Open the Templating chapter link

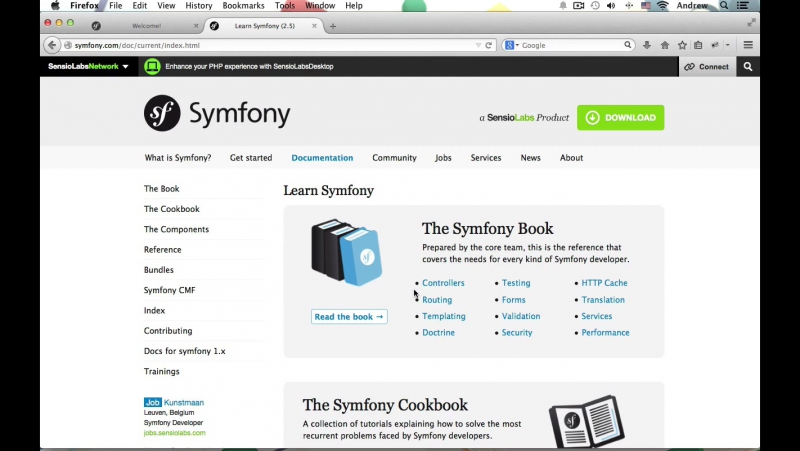tap(443, 316)
